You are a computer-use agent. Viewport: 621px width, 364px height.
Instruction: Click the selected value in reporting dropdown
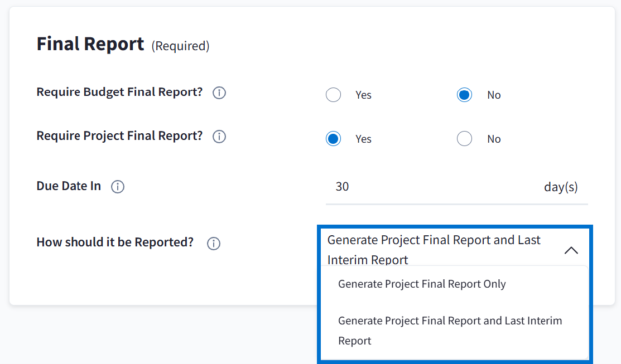pyautogui.click(x=434, y=250)
